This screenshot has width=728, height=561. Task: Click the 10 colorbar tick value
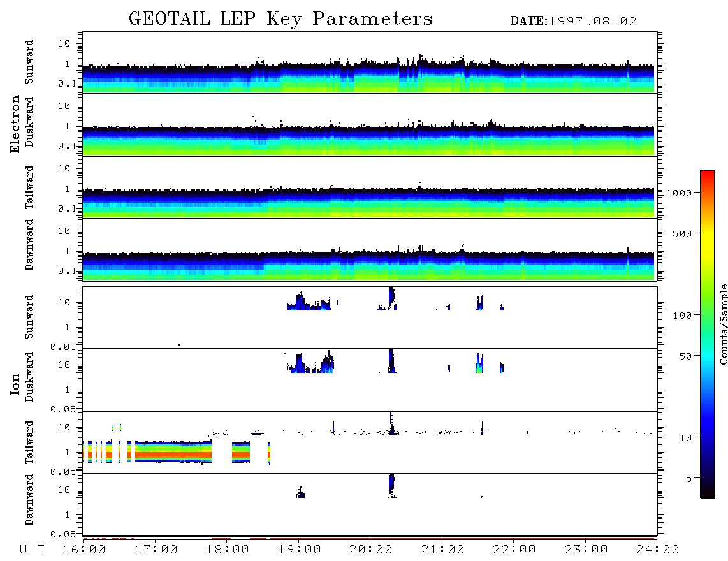685,438
